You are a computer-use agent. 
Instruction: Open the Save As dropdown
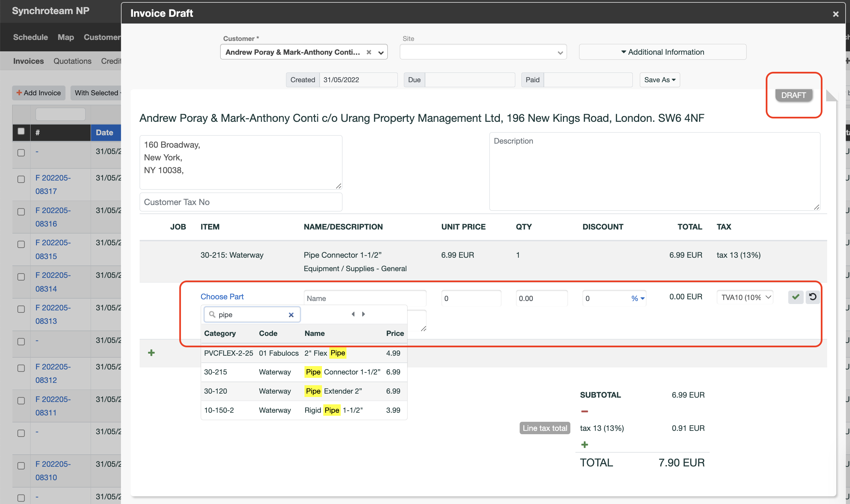pos(659,80)
